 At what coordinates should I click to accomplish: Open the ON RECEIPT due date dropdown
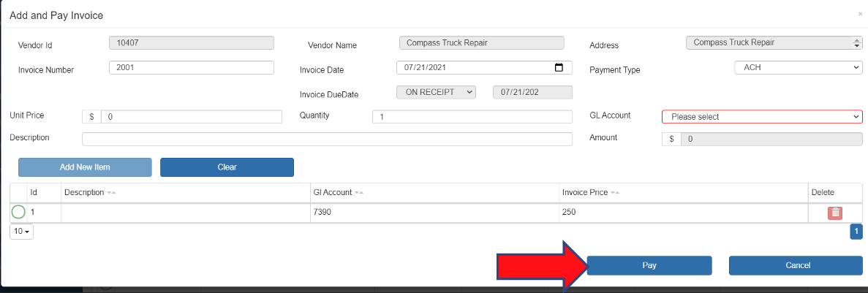[437, 92]
